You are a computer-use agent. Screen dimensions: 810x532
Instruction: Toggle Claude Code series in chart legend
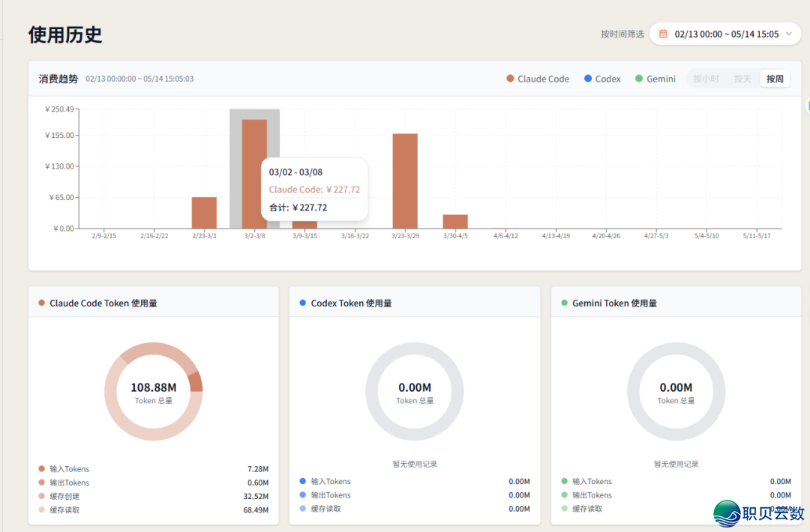(x=538, y=79)
